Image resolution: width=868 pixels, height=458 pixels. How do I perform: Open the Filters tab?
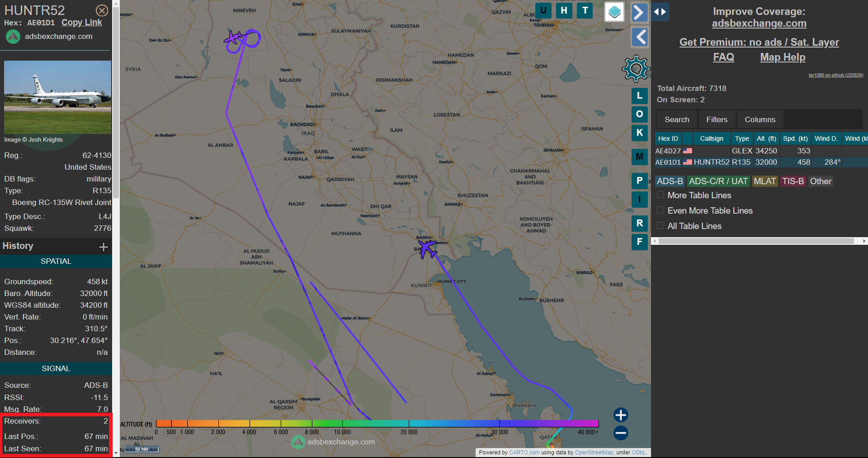717,119
